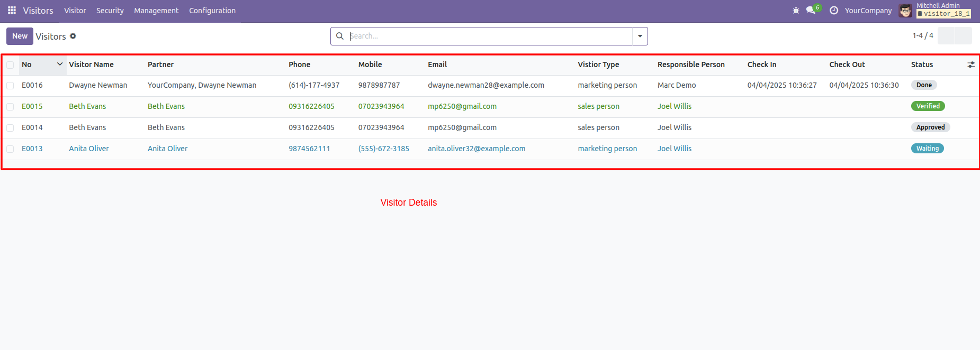
Task: Open the Security menu
Action: click(x=110, y=11)
